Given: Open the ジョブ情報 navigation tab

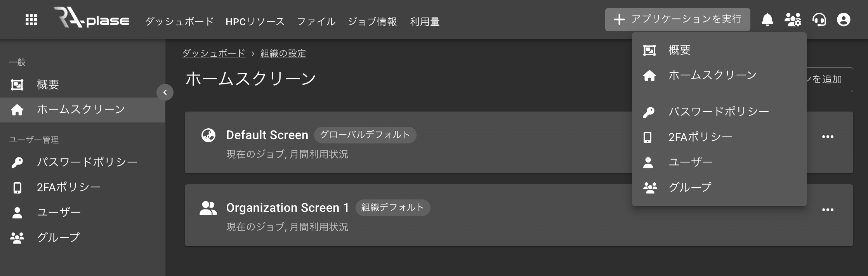Looking at the screenshot, I should (372, 22).
